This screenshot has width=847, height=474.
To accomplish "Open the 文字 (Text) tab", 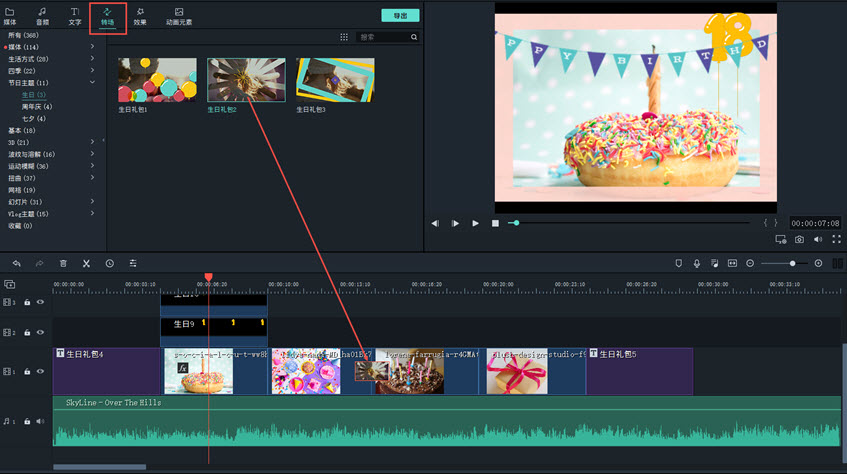I will click(x=75, y=16).
